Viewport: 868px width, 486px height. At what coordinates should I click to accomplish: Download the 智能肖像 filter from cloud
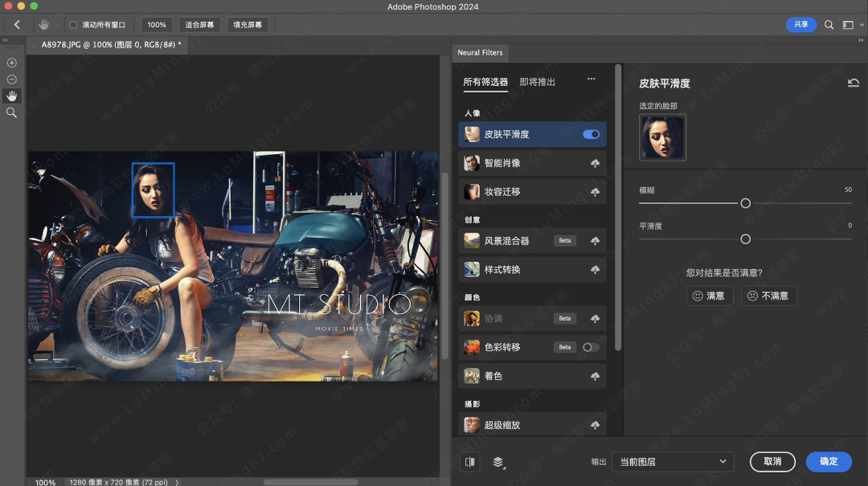pos(595,164)
